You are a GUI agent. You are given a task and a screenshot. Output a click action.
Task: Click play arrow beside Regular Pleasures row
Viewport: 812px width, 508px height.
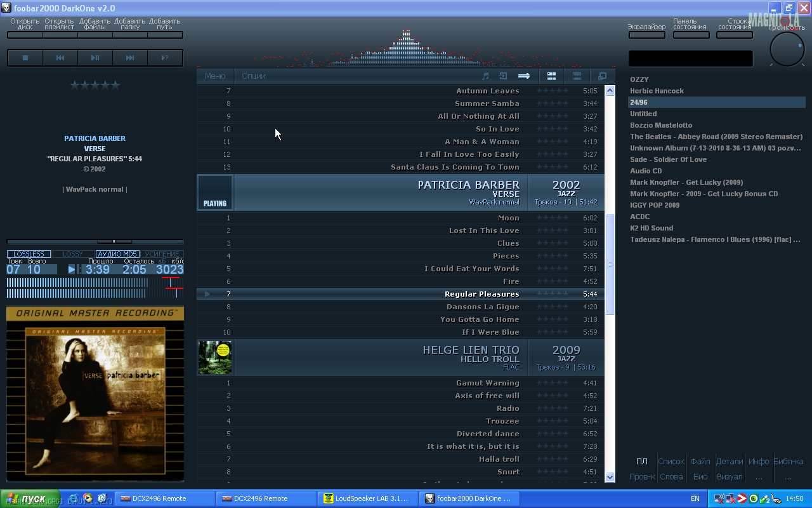207,294
